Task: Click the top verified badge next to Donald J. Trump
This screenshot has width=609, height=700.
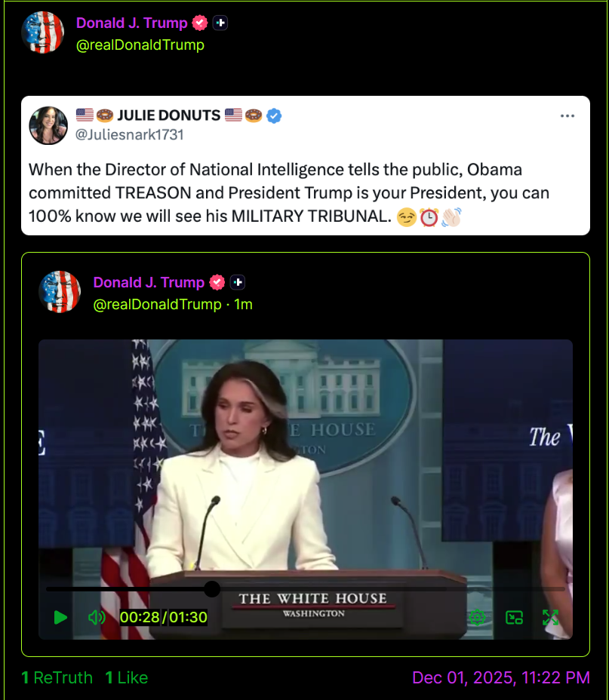Action: [200, 23]
